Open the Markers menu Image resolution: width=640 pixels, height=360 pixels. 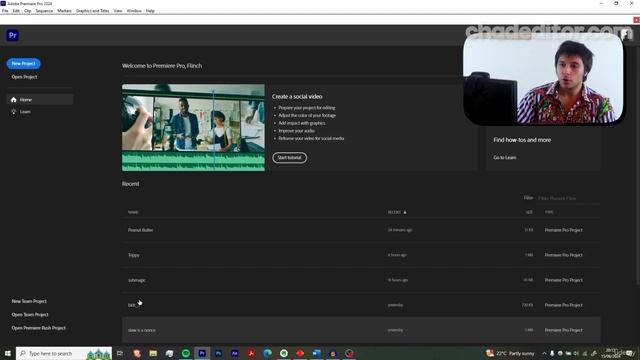coord(64,11)
